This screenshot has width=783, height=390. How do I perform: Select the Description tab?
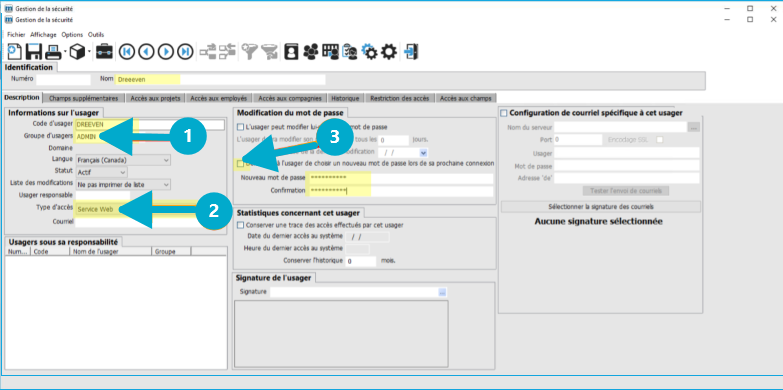[21, 97]
